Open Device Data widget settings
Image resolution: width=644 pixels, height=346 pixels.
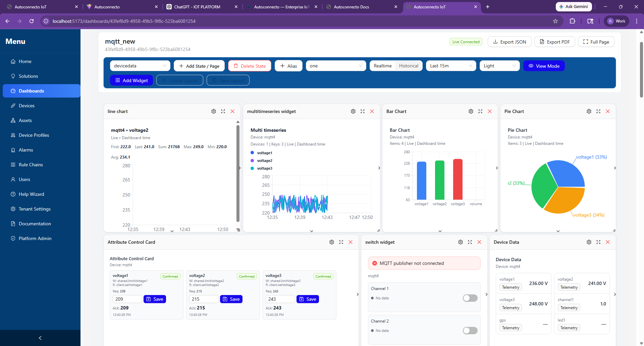589,242
